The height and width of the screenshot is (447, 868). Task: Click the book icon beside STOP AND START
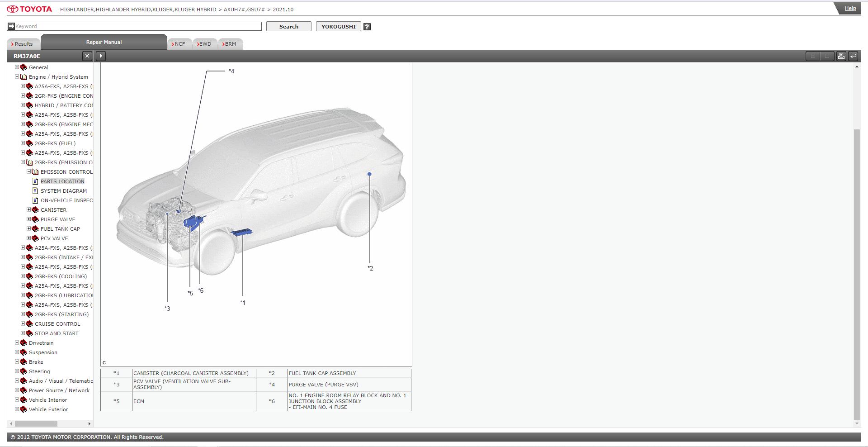click(x=29, y=333)
